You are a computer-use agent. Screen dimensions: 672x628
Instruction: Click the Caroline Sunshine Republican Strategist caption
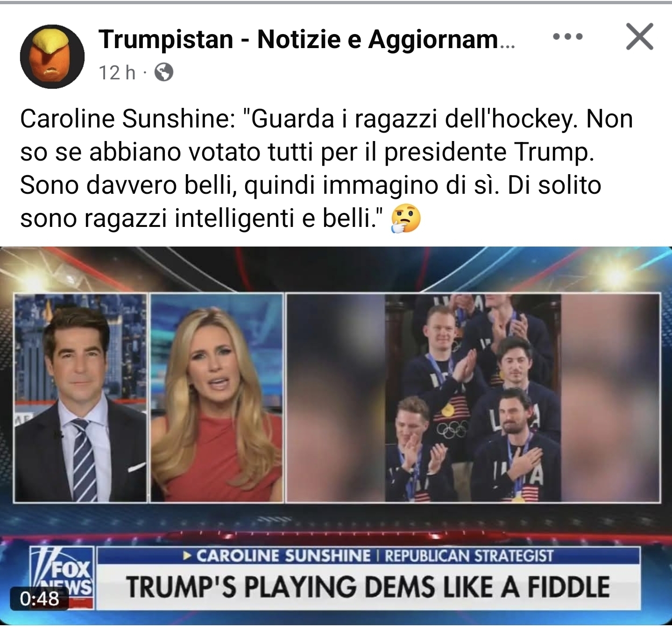coord(368,556)
